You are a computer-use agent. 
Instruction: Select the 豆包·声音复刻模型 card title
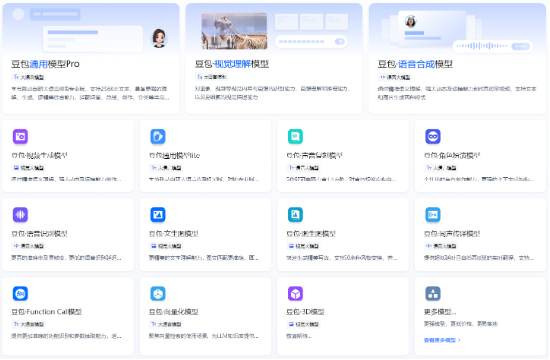pos(314,155)
